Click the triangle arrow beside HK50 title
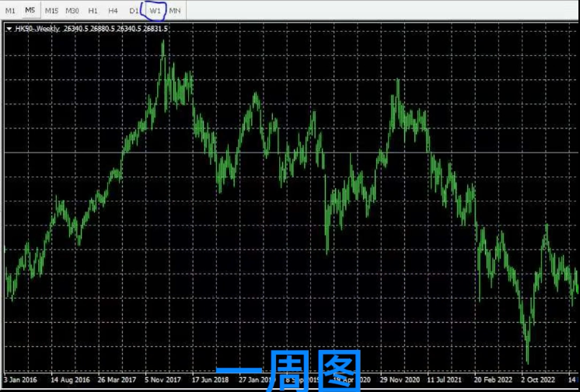 [9, 29]
